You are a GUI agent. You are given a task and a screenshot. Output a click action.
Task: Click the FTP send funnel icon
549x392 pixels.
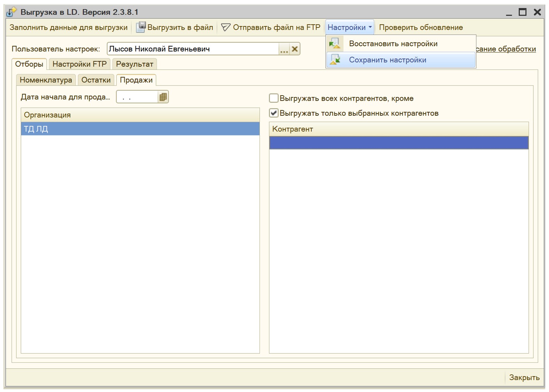(226, 27)
